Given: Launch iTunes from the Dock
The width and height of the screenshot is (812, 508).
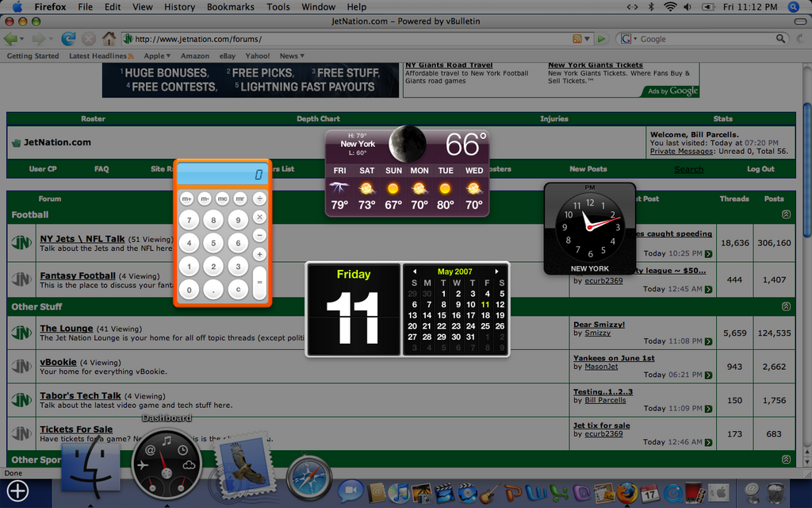Looking at the screenshot, I should point(399,493).
